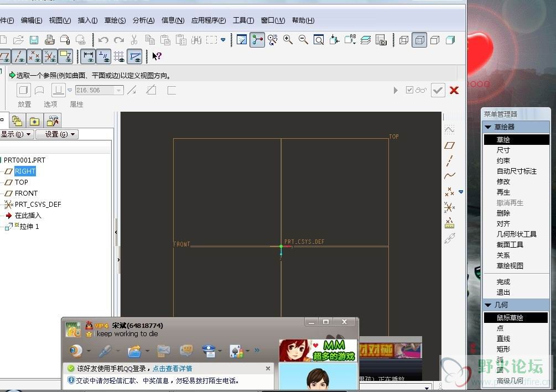Image resolution: width=556 pixels, height=392 pixels.
Task: Save the model with the disk icon
Action: tap(34, 40)
